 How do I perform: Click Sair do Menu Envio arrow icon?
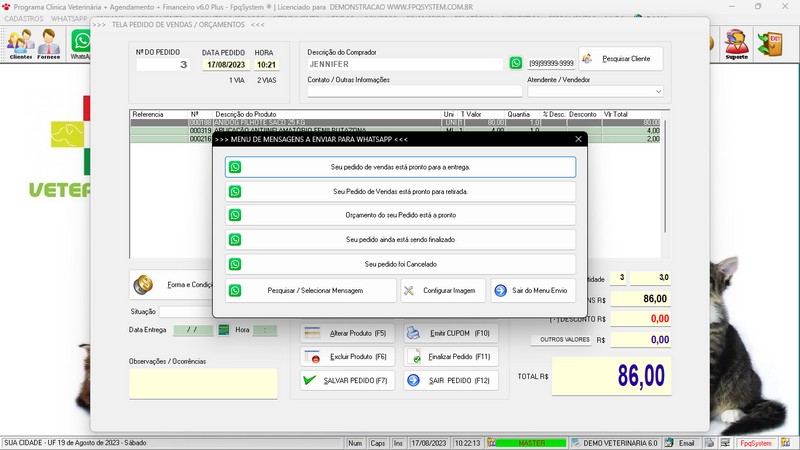click(500, 291)
